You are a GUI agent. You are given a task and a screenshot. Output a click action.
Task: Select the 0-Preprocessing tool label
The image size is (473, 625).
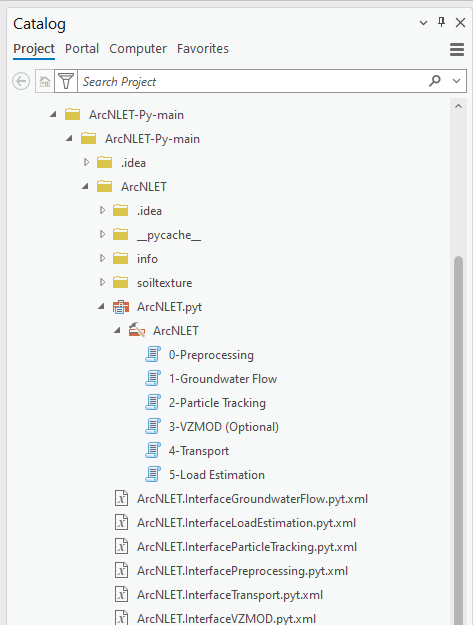coord(211,355)
